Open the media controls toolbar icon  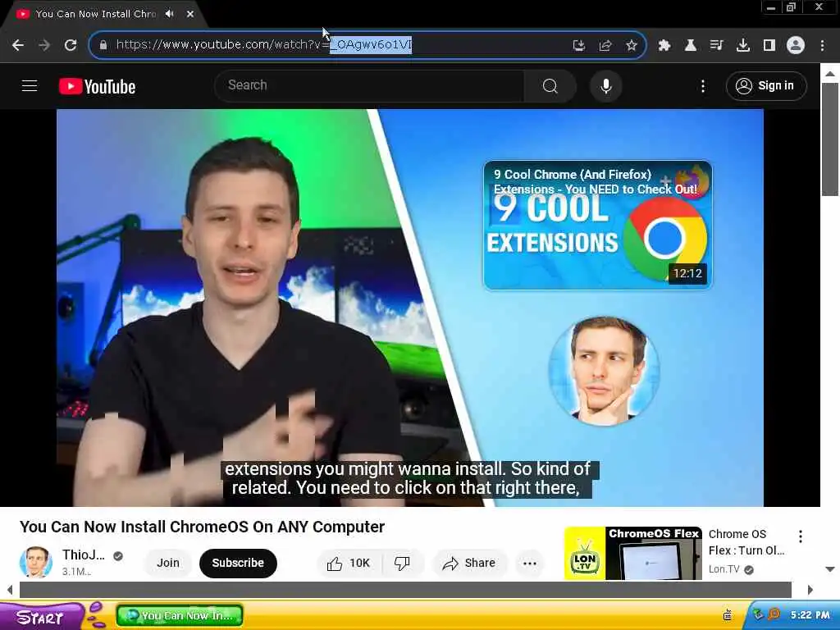point(716,45)
